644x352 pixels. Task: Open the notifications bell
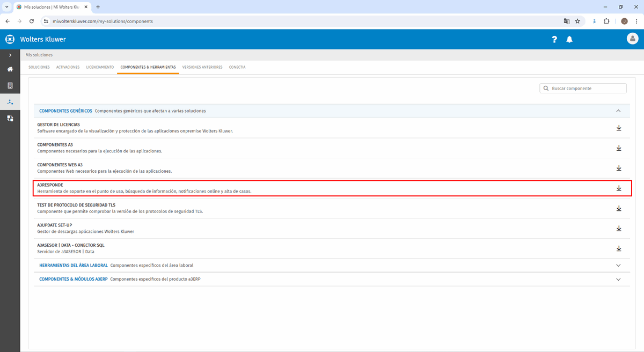[569, 39]
